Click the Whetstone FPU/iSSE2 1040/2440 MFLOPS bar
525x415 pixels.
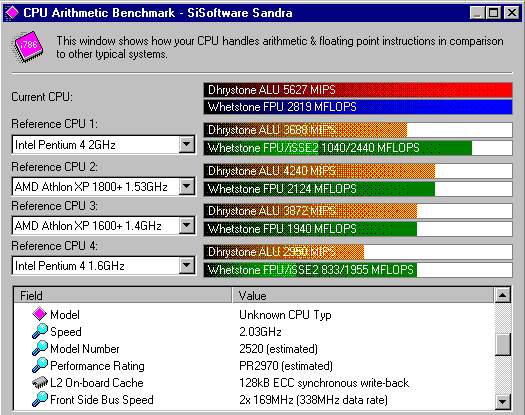pyautogui.click(x=358, y=148)
